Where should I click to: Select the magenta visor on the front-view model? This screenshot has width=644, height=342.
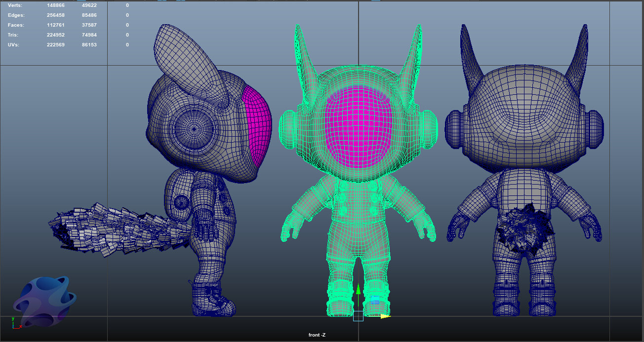click(x=358, y=127)
